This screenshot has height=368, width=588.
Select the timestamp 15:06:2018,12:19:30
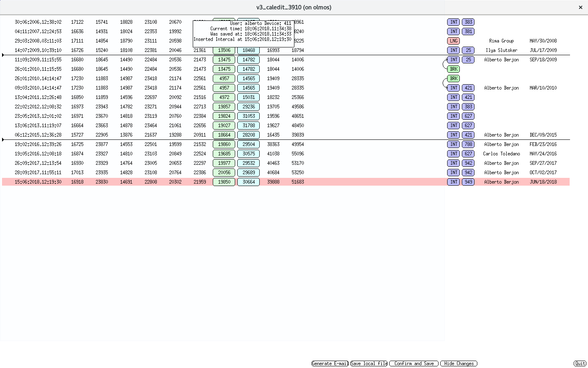(x=38, y=182)
